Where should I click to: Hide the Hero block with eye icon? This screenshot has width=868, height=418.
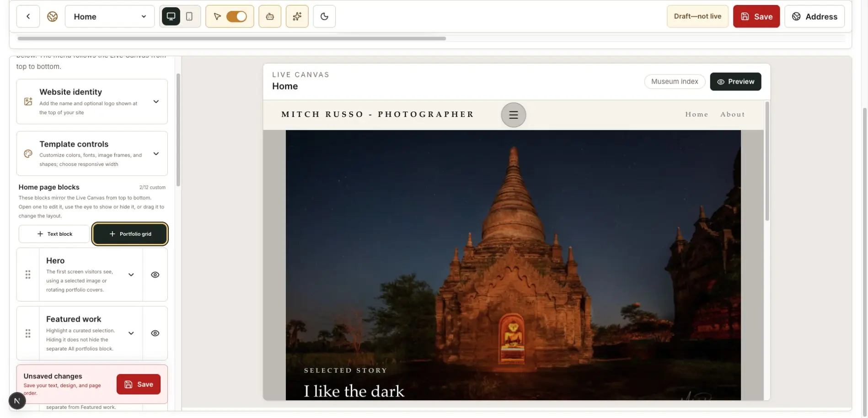[155, 275]
